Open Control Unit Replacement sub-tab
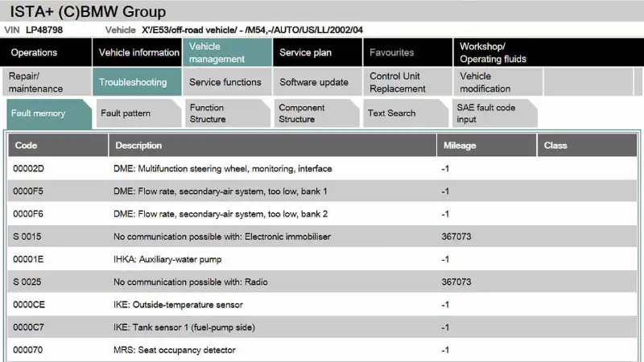This screenshot has height=362, width=644. [x=408, y=82]
